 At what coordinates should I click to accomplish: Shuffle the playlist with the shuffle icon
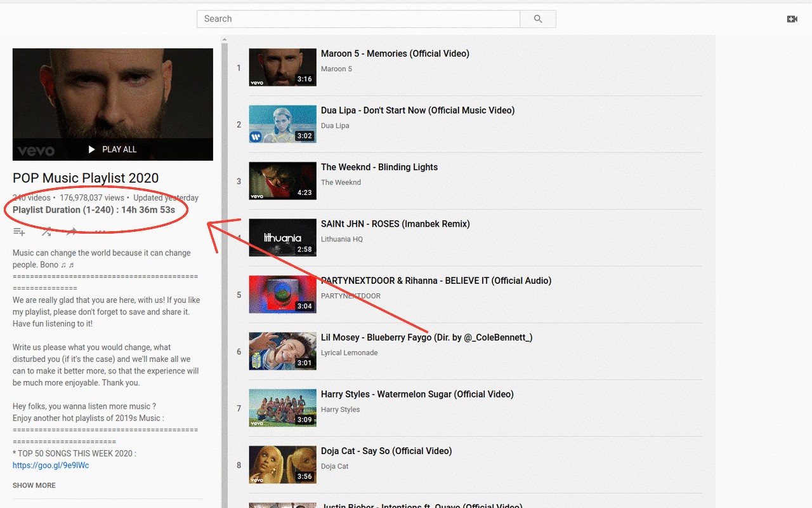pyautogui.click(x=46, y=232)
